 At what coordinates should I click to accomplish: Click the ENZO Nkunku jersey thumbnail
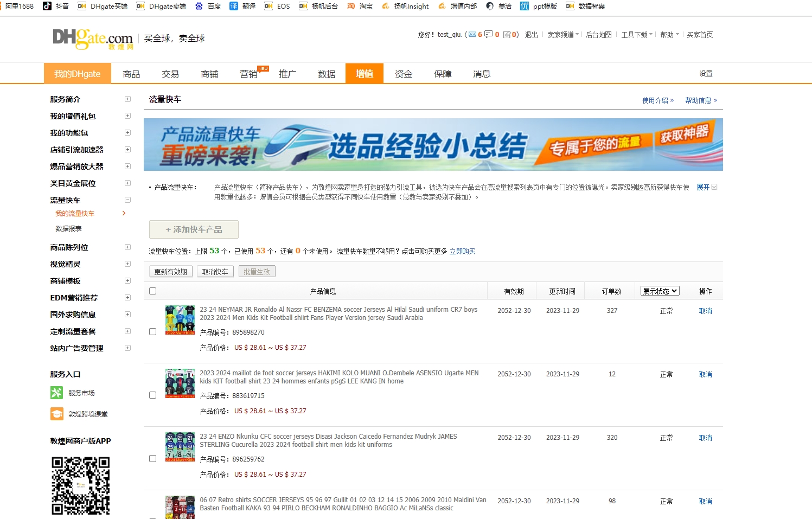[180, 447]
